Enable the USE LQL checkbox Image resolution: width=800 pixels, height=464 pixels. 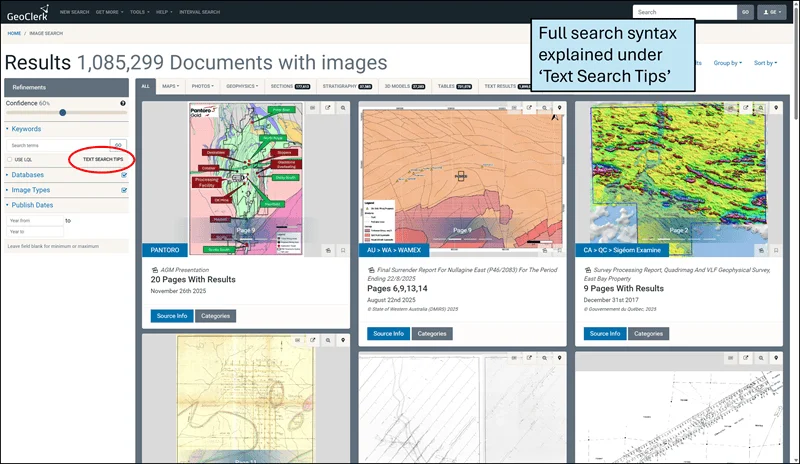pyautogui.click(x=10, y=159)
